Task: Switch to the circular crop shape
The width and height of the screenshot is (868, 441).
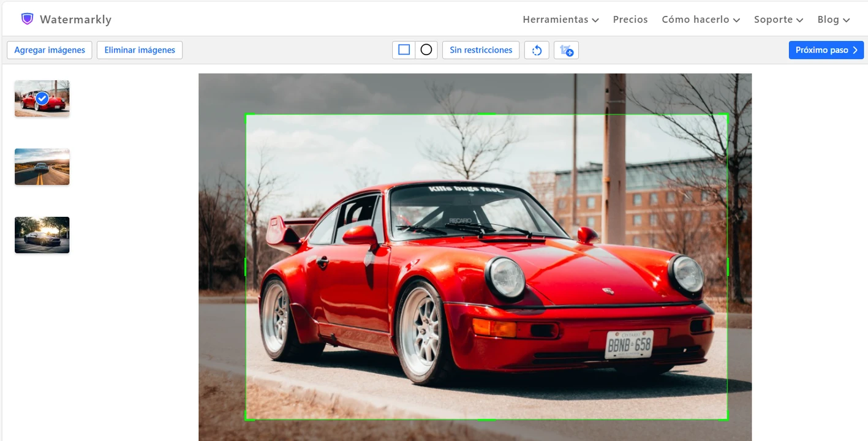Action: click(426, 50)
